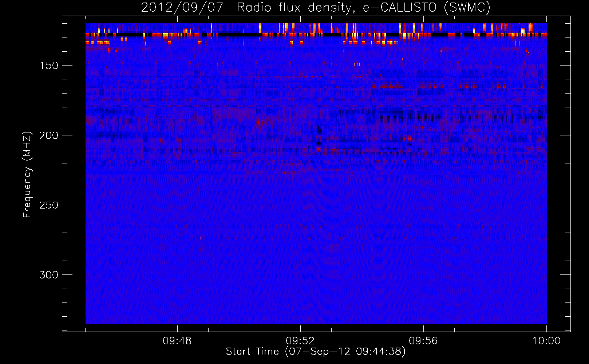Click the 'Frequency (MHZ)' axis label

point(27,175)
